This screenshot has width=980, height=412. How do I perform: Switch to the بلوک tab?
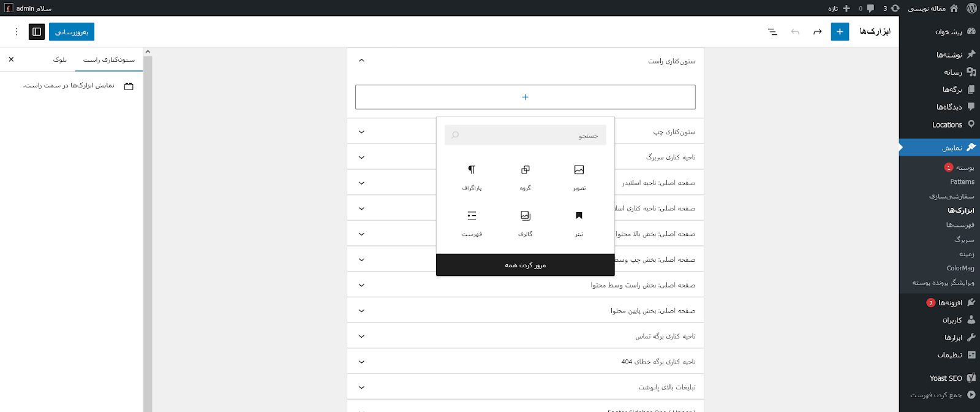[60, 59]
